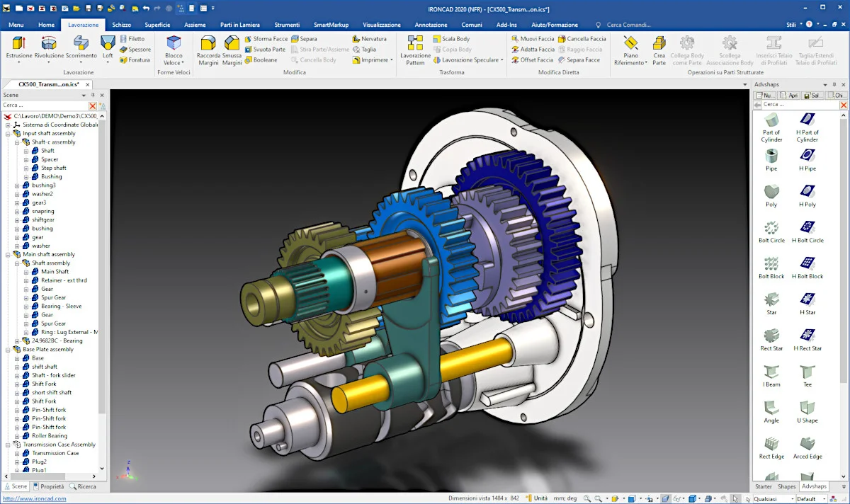
Task: Click the Scene panel Cerca search field
Action: 44,105
